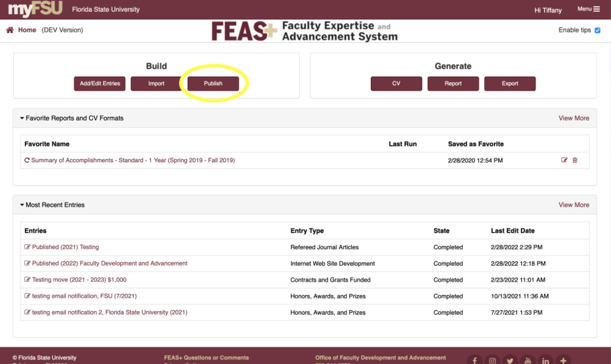Open the Menu hamburger in header
Screen dimensions: 611x364
589,9
